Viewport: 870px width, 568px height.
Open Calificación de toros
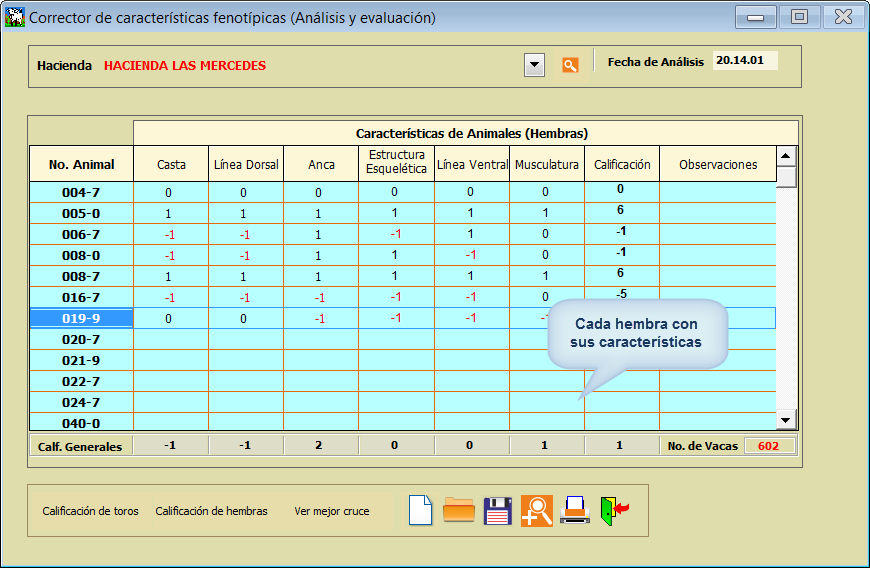tap(90, 511)
